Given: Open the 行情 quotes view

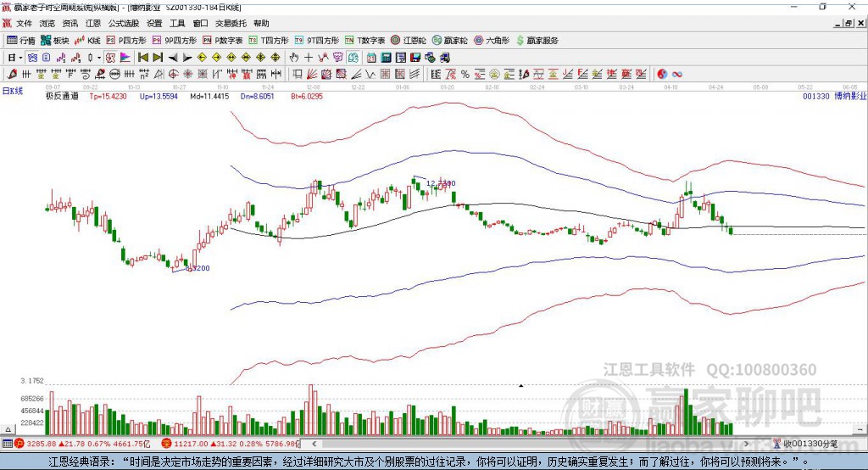Looking at the screenshot, I should [21, 41].
